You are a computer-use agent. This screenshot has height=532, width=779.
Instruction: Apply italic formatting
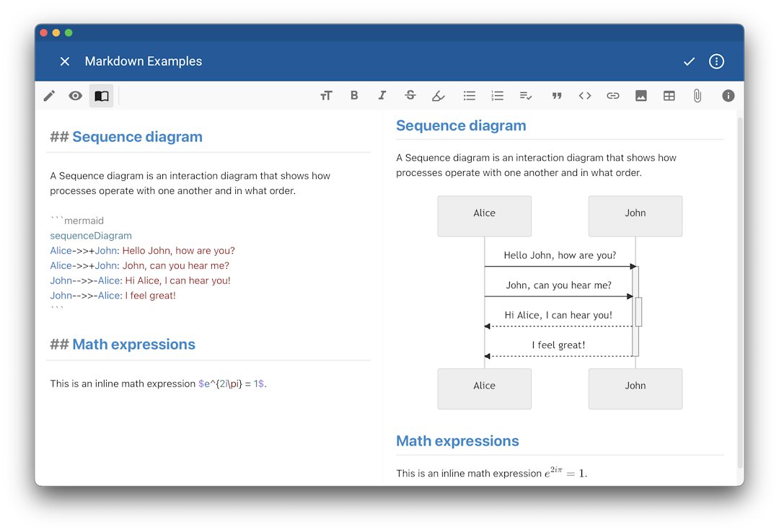(x=382, y=95)
